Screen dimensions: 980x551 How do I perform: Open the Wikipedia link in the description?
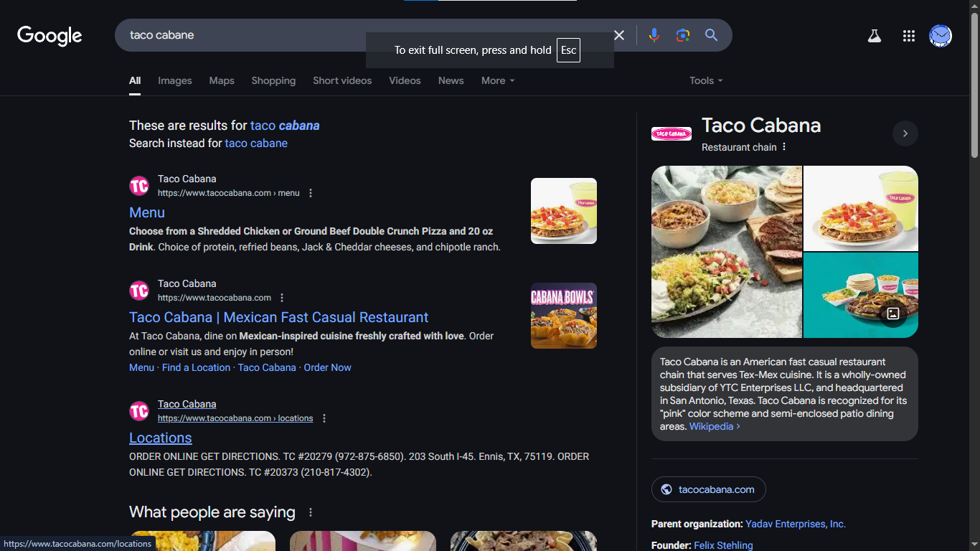click(x=715, y=426)
